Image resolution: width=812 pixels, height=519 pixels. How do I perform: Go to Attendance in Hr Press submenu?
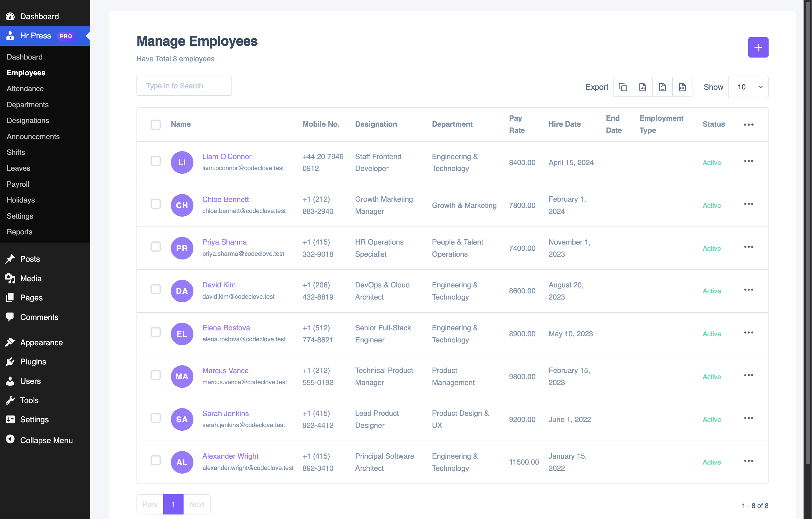tap(25, 88)
